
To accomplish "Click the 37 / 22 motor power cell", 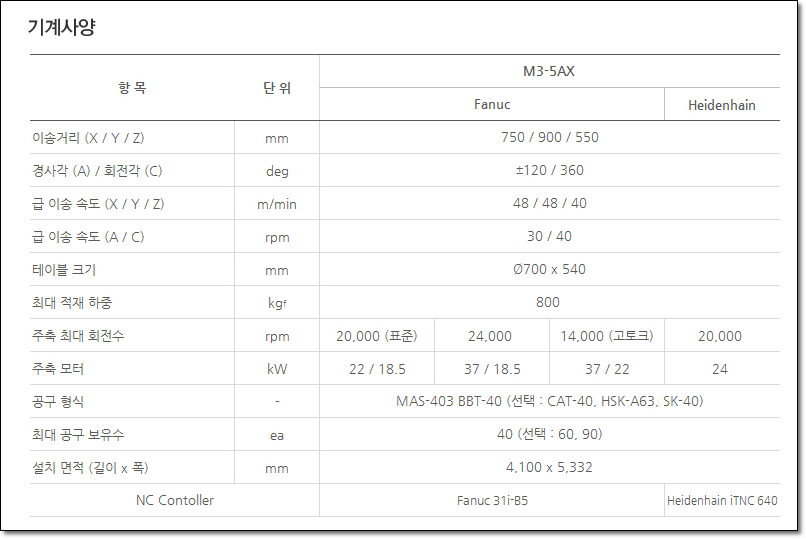I will tap(607, 369).
